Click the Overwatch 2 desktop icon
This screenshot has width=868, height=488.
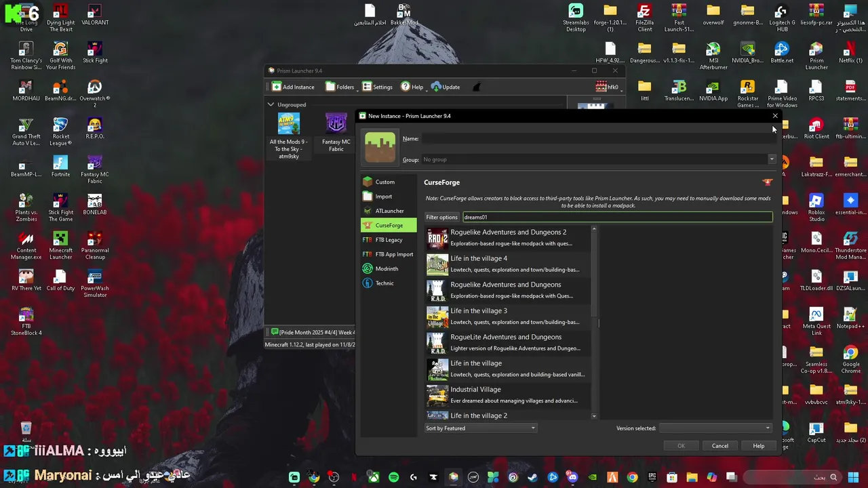(x=95, y=94)
